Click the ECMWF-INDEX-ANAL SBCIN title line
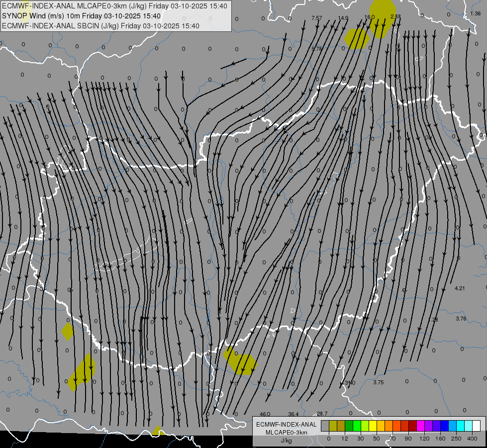 coord(100,26)
